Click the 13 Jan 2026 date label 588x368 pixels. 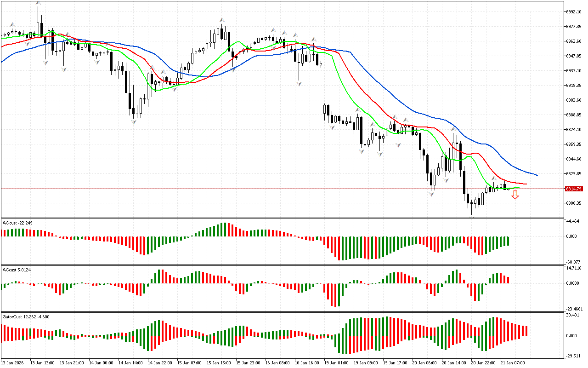pyautogui.click(x=12, y=363)
